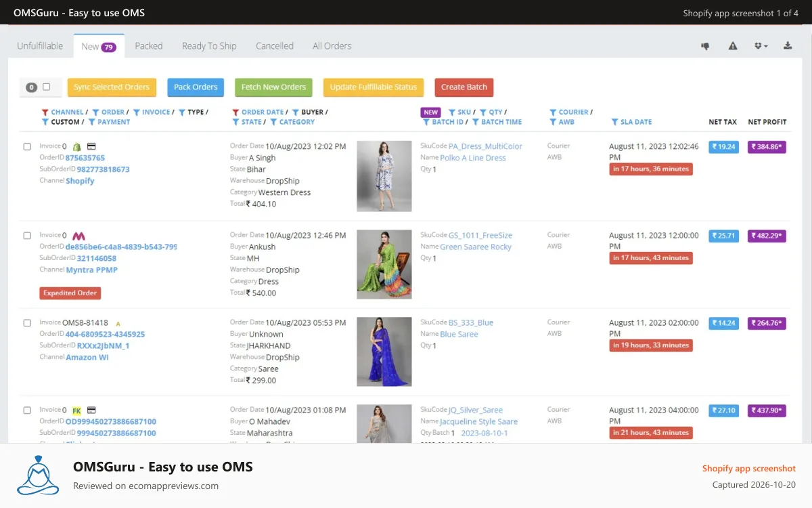Viewport: 812px width, 508px height.
Task: Open sub-order 982773818673 link
Action: coord(103,169)
